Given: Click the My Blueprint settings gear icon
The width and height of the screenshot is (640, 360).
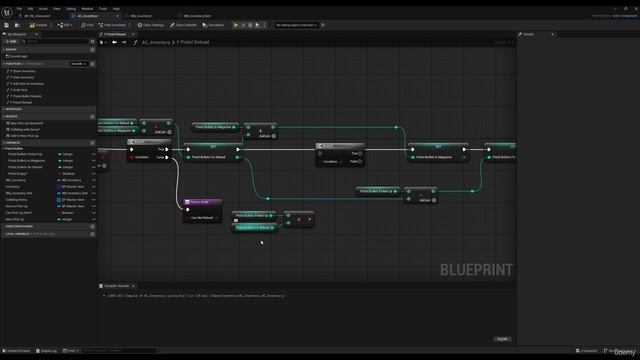Looking at the screenshot, I should [93, 42].
